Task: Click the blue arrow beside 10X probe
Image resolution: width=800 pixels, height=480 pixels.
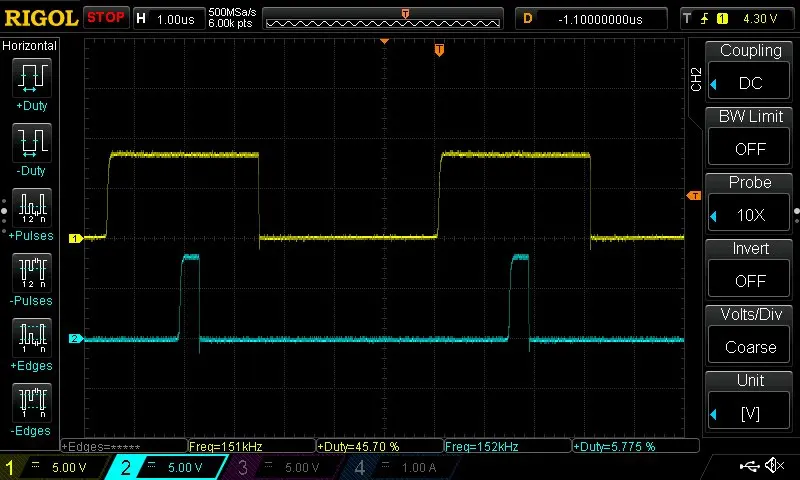Action: click(x=714, y=216)
